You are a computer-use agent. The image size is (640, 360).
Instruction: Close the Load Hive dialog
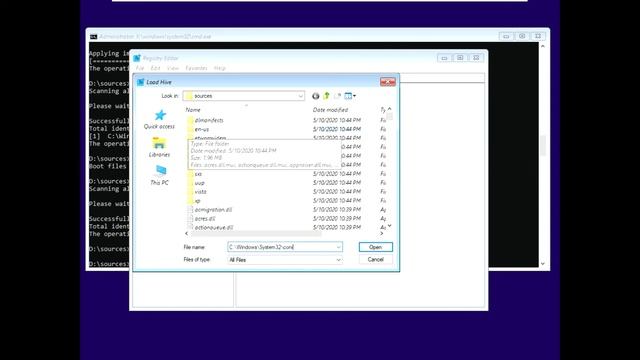click(x=387, y=82)
